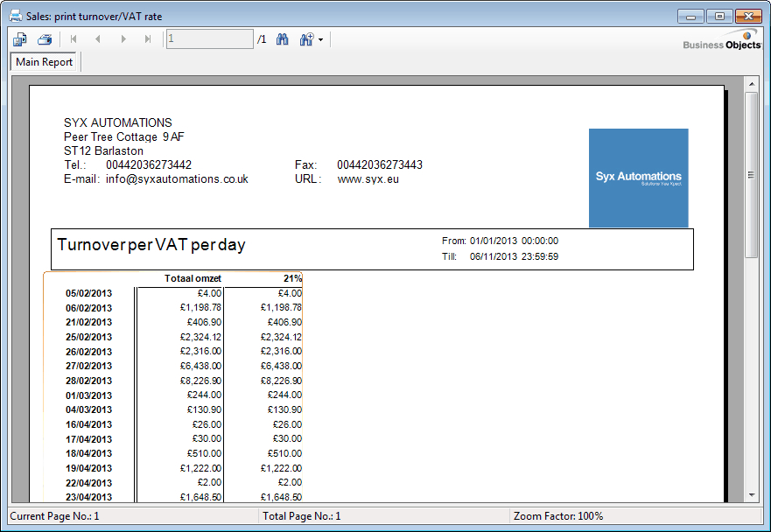This screenshot has width=771, height=532.
Task: Click the Syx Automations logo image
Action: tap(638, 178)
